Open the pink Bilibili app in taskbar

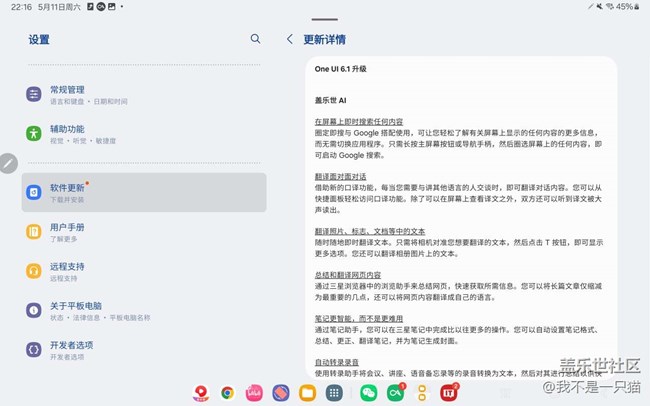[254, 393]
